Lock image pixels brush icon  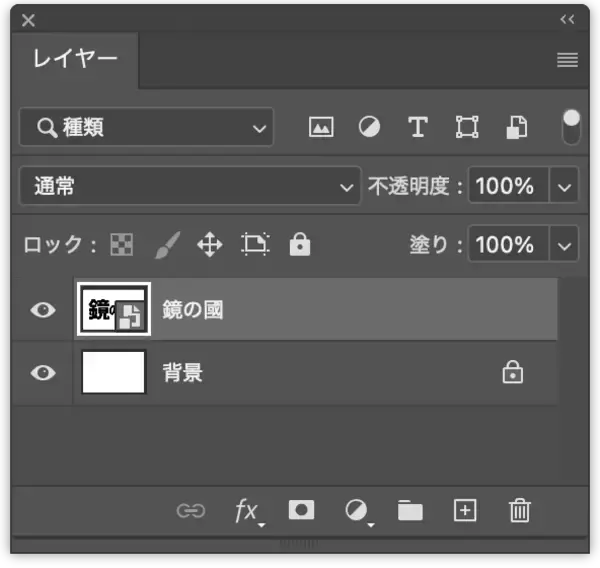tap(168, 245)
